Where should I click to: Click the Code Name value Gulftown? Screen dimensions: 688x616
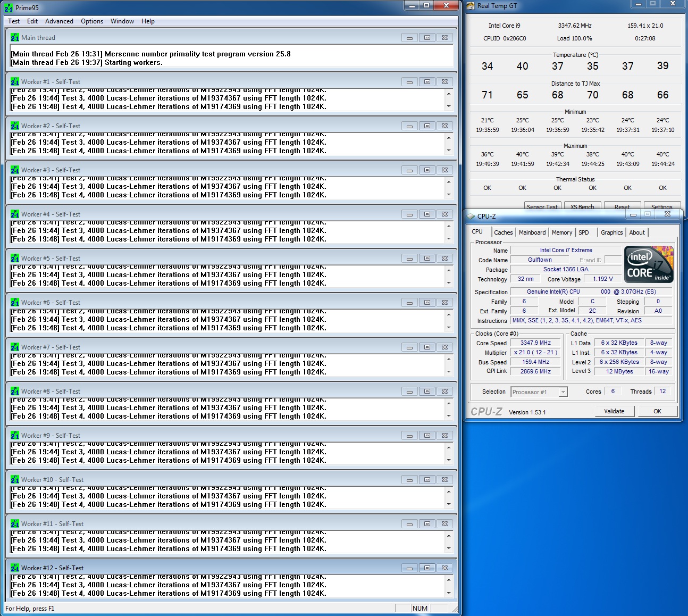[x=540, y=260]
